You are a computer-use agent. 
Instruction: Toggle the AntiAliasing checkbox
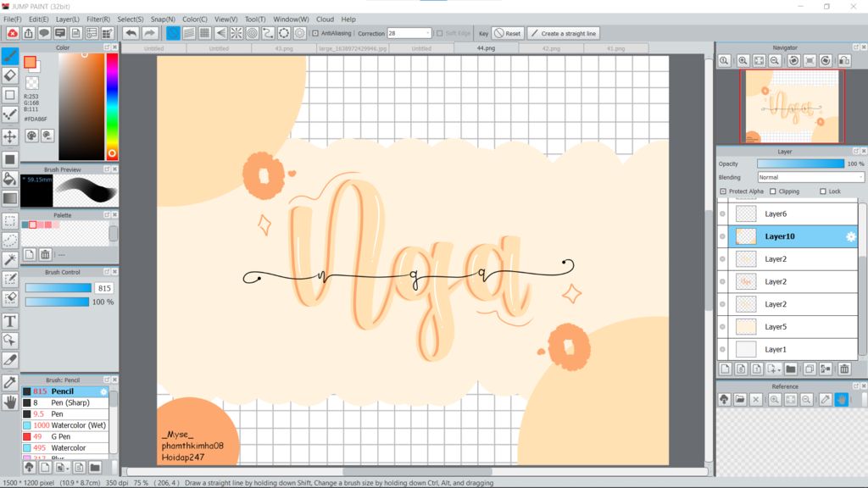pyautogui.click(x=315, y=33)
